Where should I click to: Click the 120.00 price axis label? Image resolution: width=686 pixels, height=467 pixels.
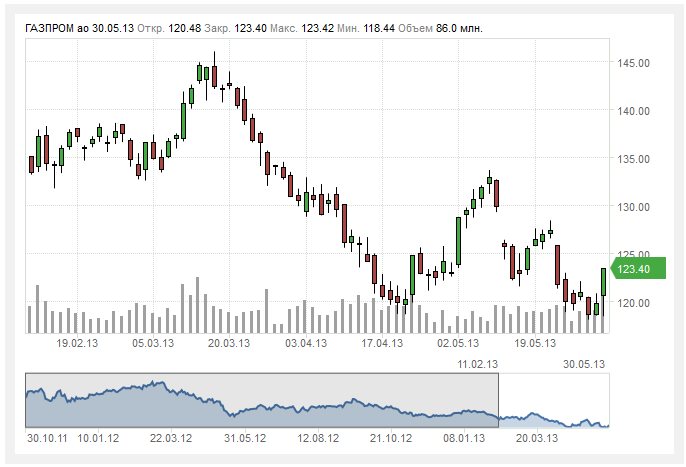[x=633, y=303]
